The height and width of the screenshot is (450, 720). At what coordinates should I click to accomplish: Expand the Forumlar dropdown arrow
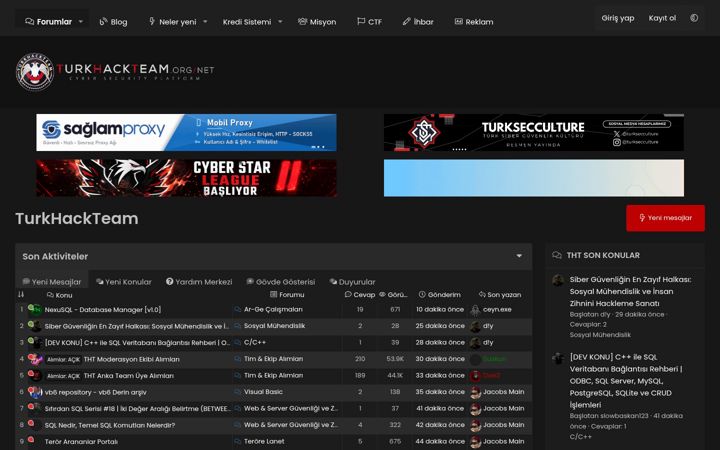pyautogui.click(x=81, y=22)
